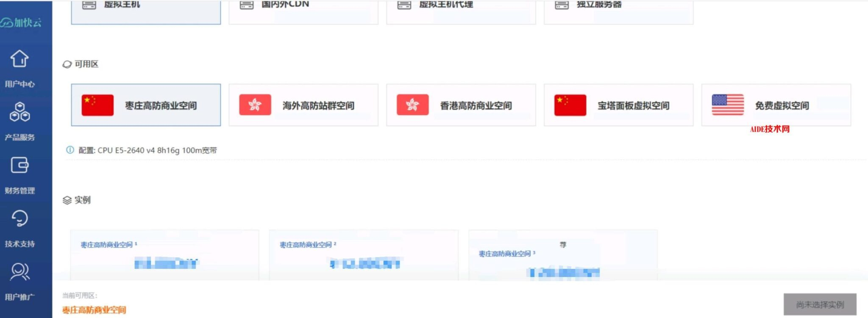Click the 加快云 logo
Screen dimensions: 868x318
pos(21,22)
